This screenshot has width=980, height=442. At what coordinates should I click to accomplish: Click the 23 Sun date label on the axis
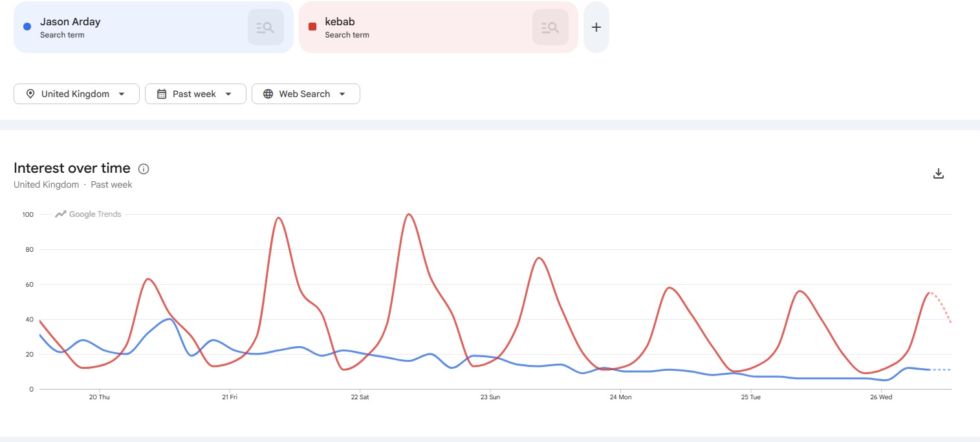(490, 397)
